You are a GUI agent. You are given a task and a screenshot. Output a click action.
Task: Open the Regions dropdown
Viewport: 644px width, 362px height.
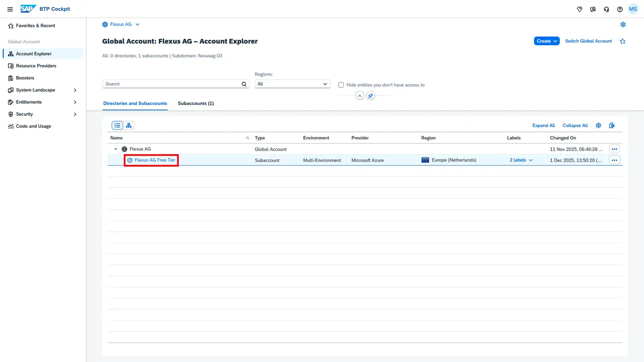(x=292, y=84)
